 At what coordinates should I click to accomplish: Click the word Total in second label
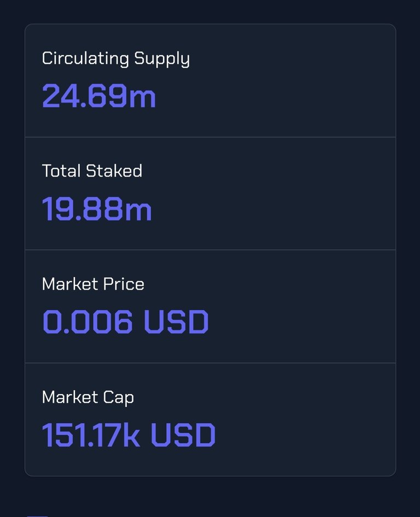click(x=61, y=171)
